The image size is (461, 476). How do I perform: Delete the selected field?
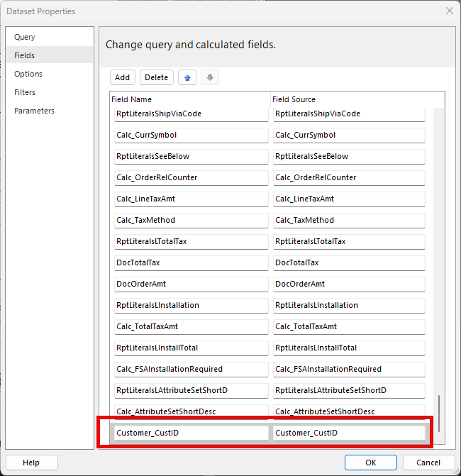point(156,78)
